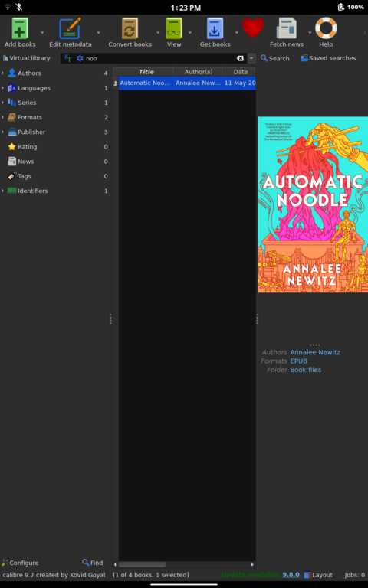Click the toolbar overflow dots

tap(365, 33)
